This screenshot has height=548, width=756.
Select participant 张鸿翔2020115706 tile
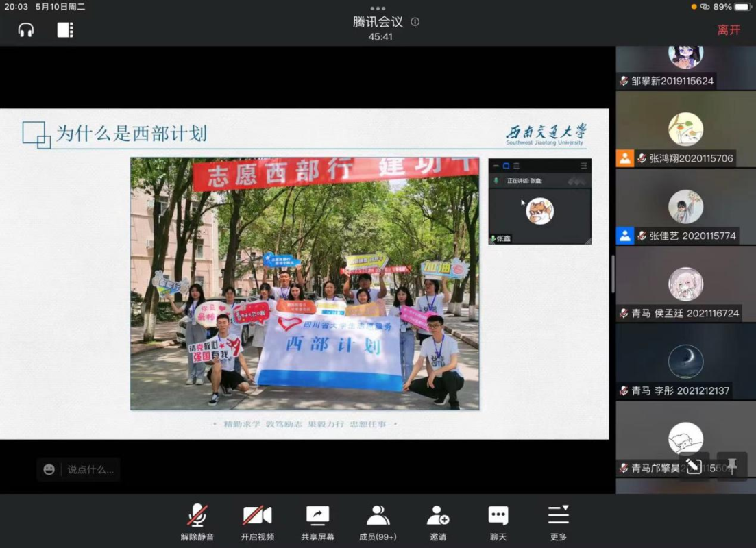[x=685, y=129]
